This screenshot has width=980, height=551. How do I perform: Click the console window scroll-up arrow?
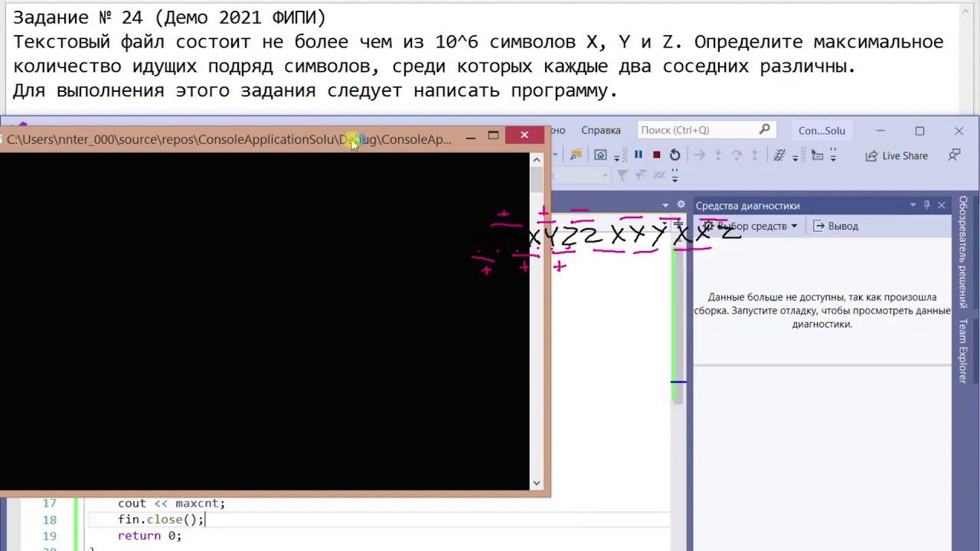(x=537, y=160)
